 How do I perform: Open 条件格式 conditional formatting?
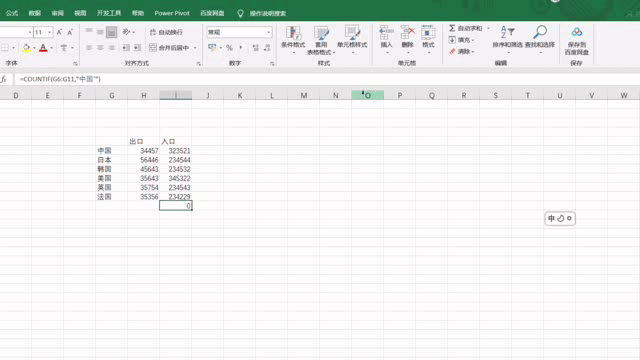[293, 40]
